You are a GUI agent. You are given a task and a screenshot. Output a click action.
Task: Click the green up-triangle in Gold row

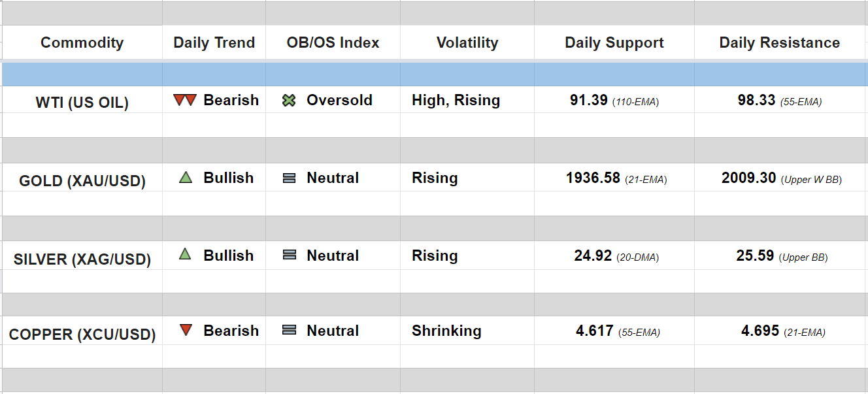186,178
